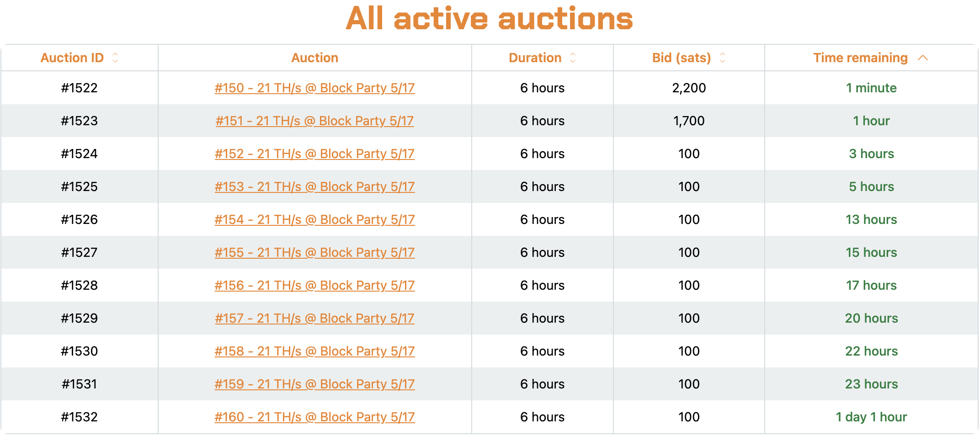
Task: Open auction #152 Block Party link
Action: click(x=315, y=154)
